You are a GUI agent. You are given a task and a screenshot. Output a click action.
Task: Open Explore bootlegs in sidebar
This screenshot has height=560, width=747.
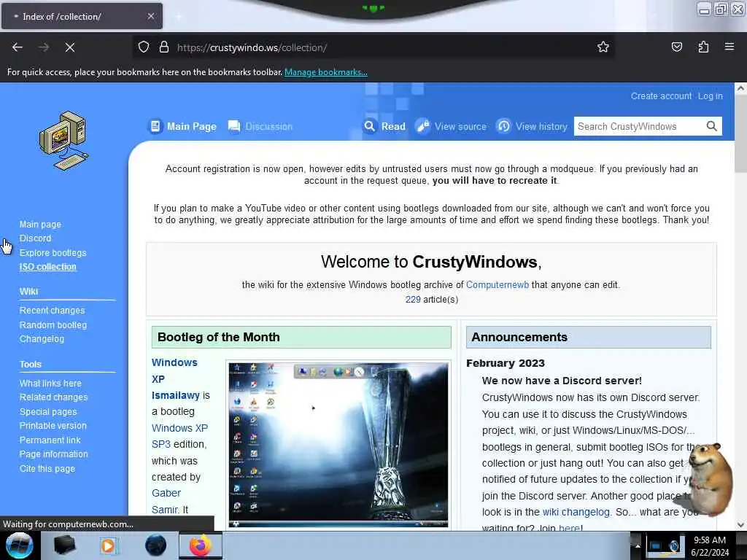click(x=53, y=252)
